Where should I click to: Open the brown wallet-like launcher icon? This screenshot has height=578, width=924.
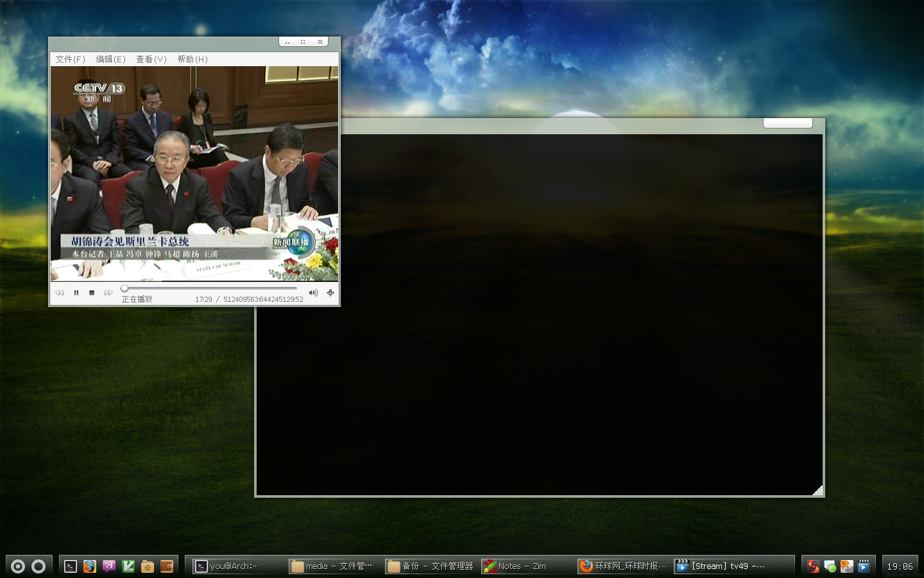click(167, 566)
